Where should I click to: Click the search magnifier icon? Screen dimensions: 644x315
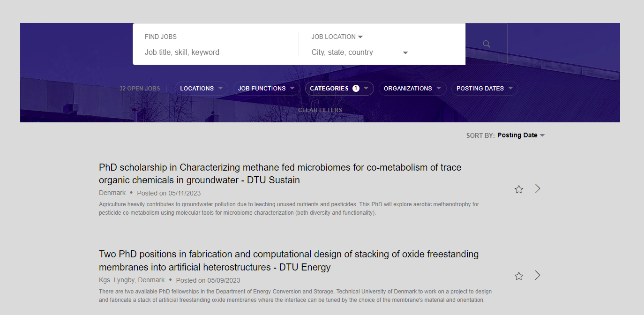(x=487, y=44)
